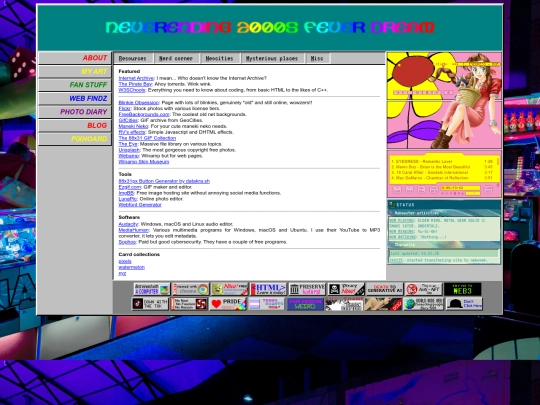Open the PHOTO DIARY section
The image size is (540, 405).
coord(75,112)
